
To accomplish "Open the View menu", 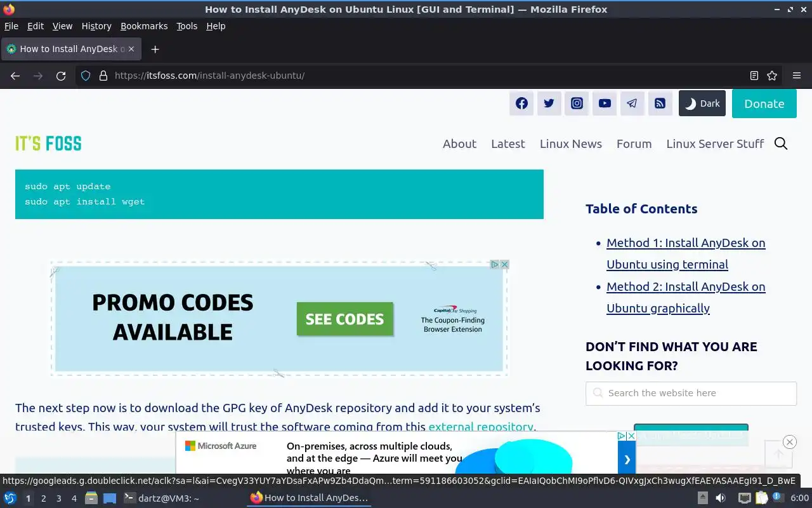I will pos(62,26).
